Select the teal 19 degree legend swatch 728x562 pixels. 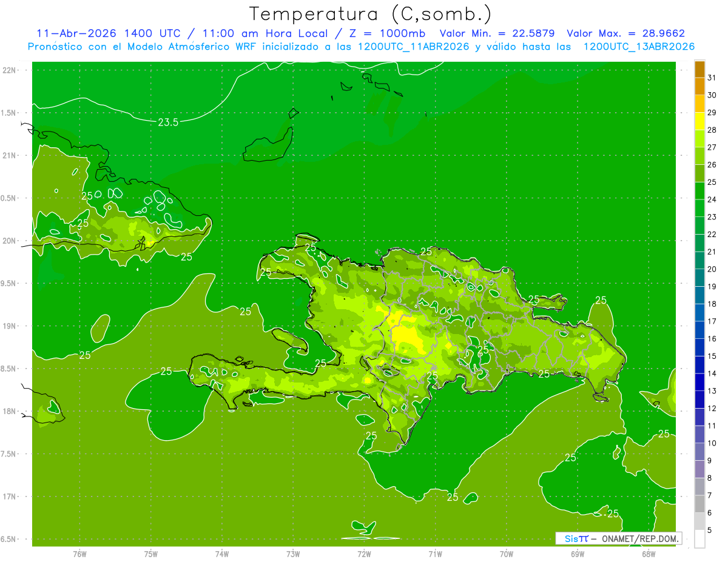(x=699, y=278)
